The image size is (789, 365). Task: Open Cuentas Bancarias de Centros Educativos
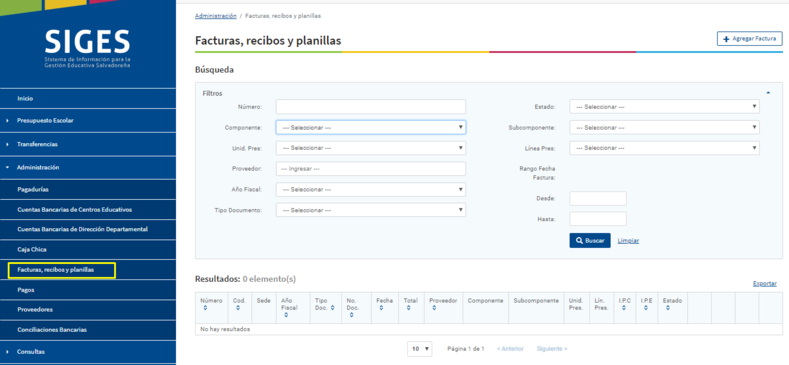88,209
